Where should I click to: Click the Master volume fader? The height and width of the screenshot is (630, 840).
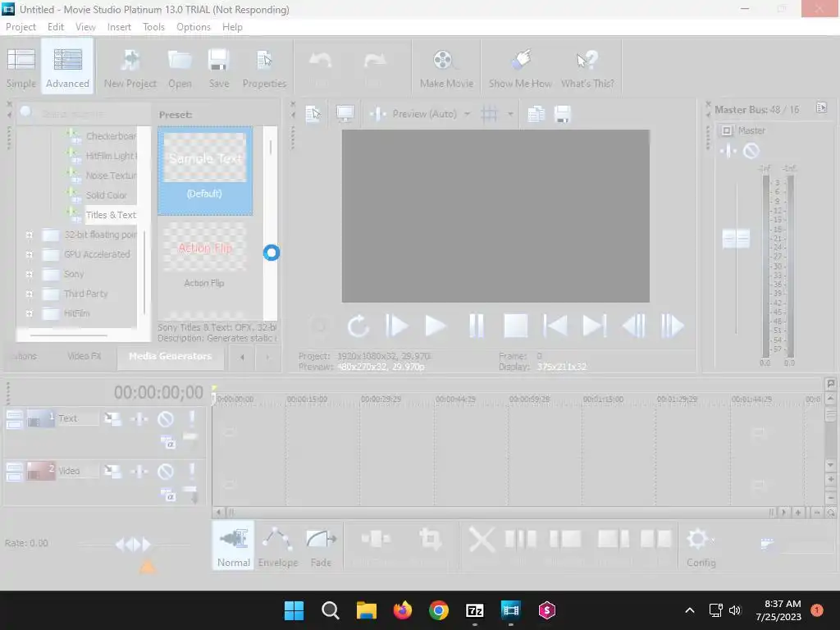tap(736, 239)
